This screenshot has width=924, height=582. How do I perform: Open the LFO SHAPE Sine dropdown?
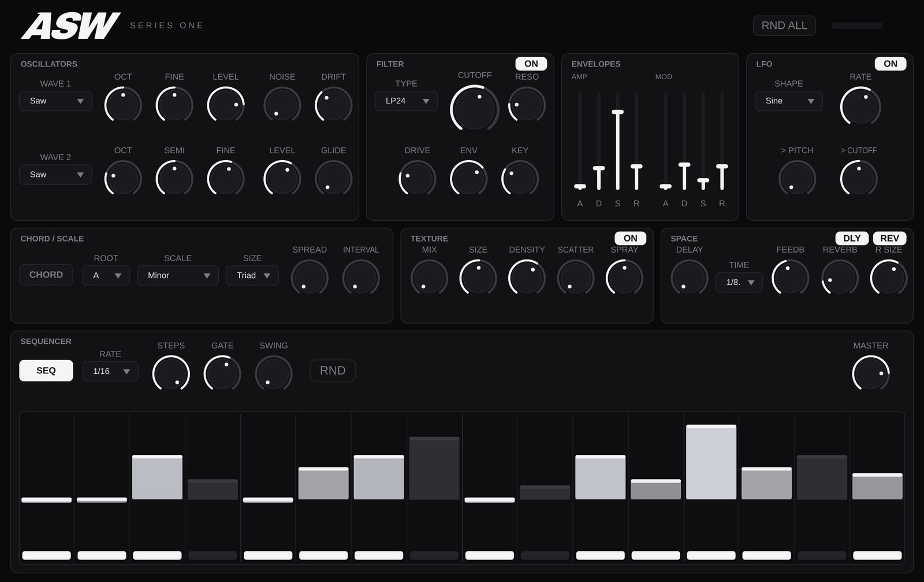(x=789, y=101)
